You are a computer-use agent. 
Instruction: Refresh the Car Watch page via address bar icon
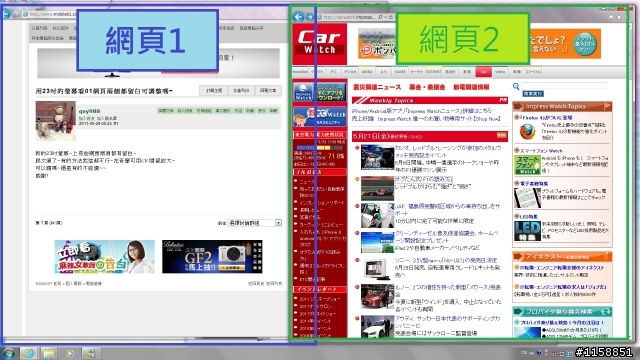[391, 17]
